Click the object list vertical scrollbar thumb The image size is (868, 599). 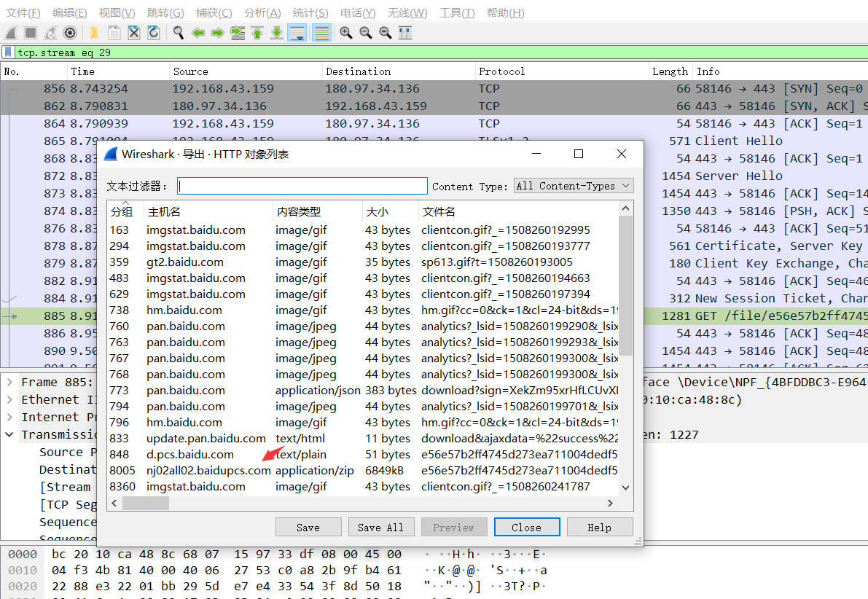coord(625,285)
